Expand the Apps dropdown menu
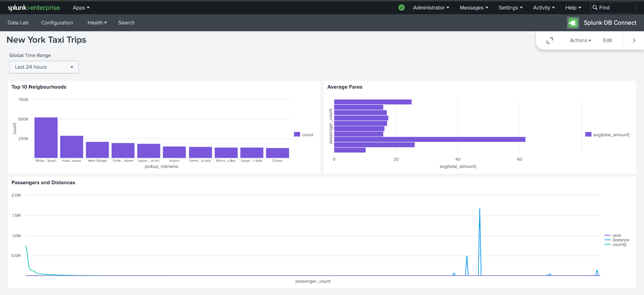Viewport: 644px width, 295px height. point(81,8)
